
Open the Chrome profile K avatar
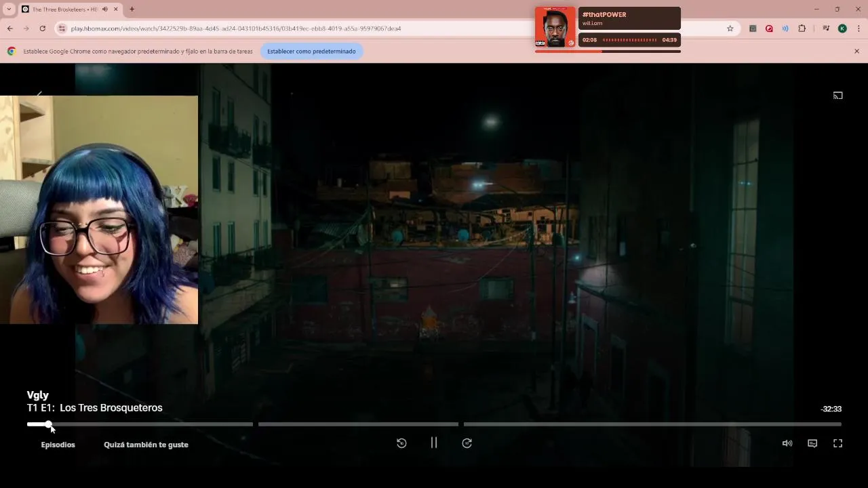coord(842,28)
